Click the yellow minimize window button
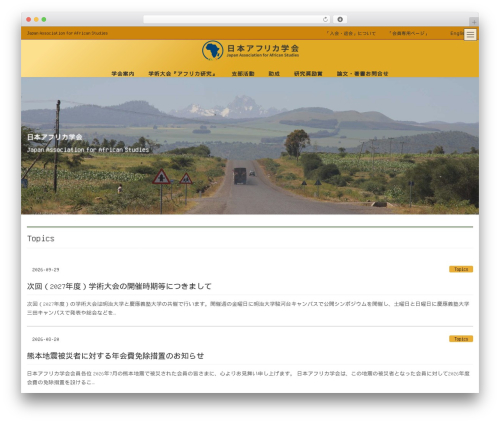The height and width of the screenshot is (423, 500). 36,20
